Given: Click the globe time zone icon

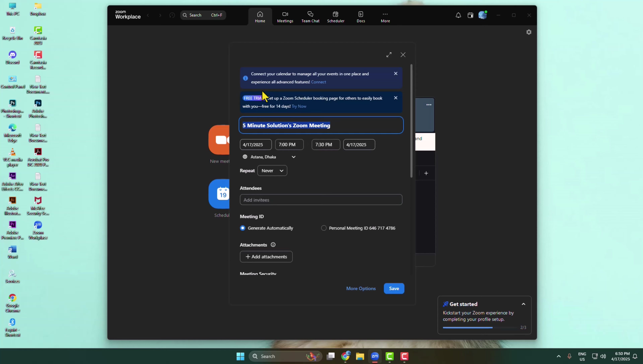Looking at the screenshot, I should coord(245,157).
